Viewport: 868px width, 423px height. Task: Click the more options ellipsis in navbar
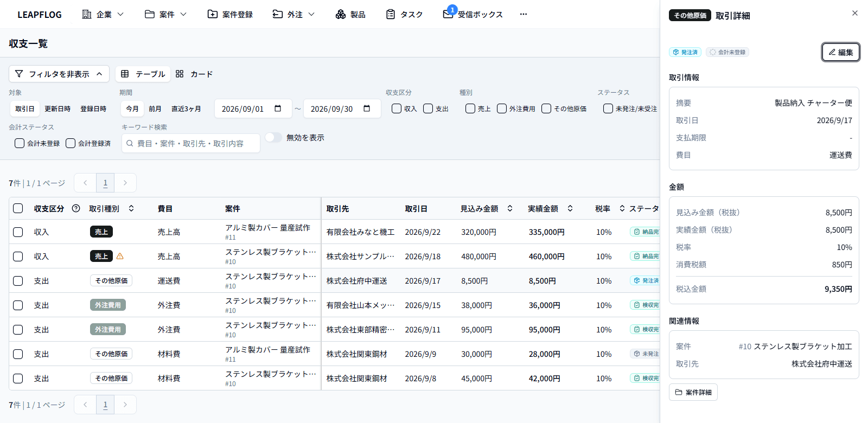[x=523, y=14]
